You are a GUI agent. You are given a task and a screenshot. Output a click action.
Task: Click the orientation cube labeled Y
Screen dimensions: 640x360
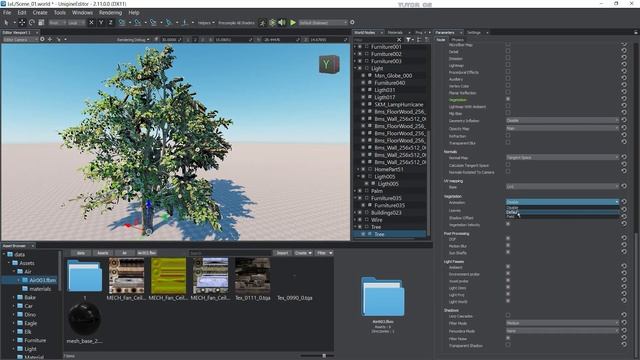(x=329, y=64)
